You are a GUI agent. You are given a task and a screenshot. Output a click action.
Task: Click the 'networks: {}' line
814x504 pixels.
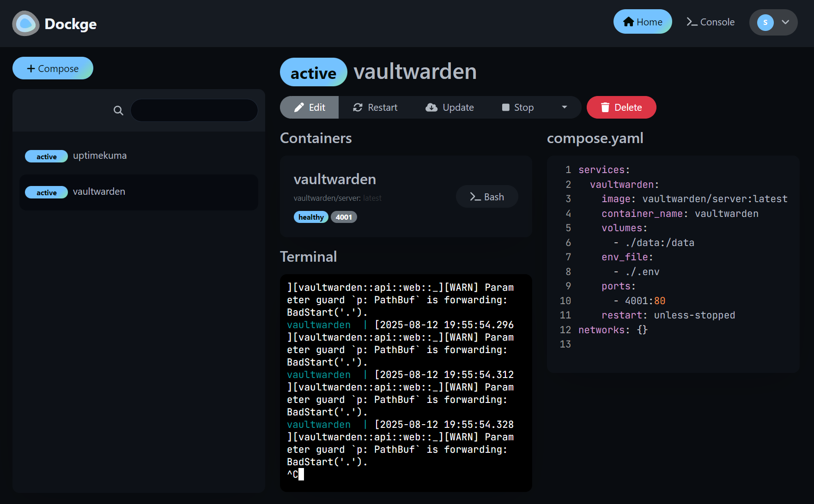[x=613, y=330]
